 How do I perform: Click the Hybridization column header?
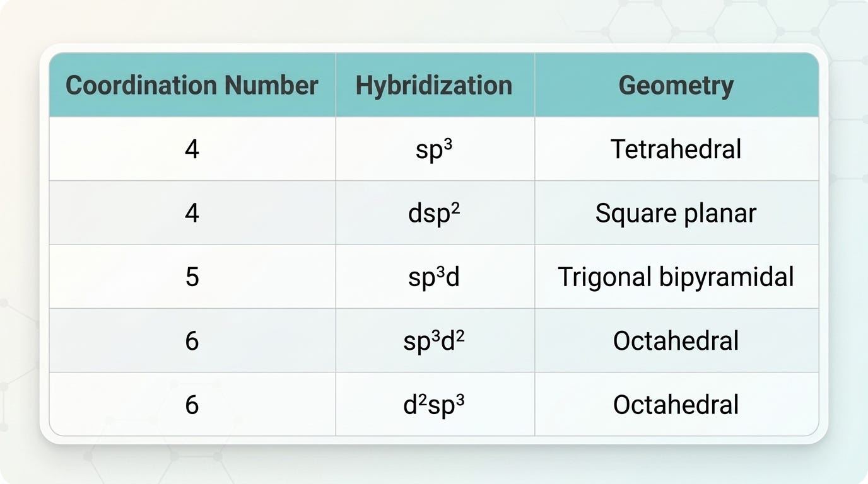[x=434, y=86]
